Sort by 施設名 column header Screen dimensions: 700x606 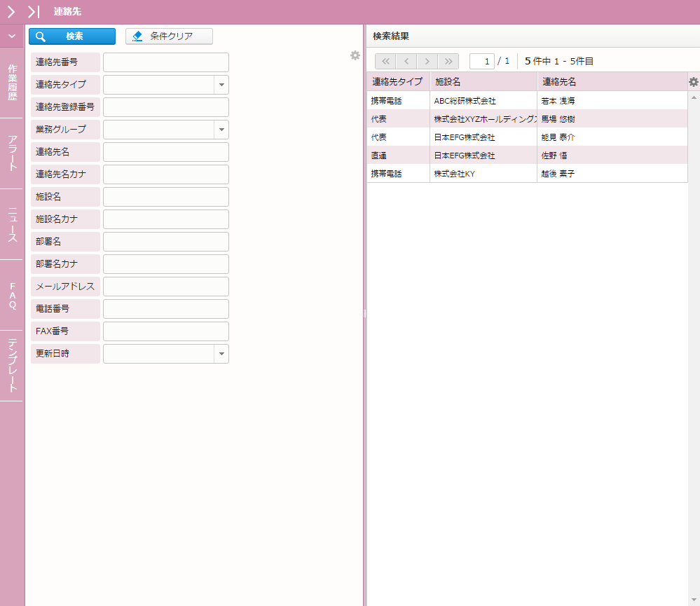coord(483,82)
